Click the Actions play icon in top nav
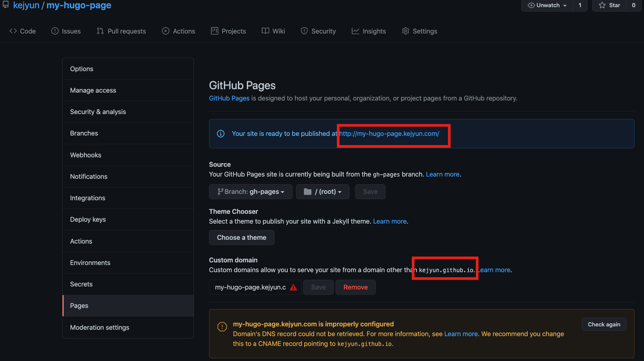 point(166,31)
